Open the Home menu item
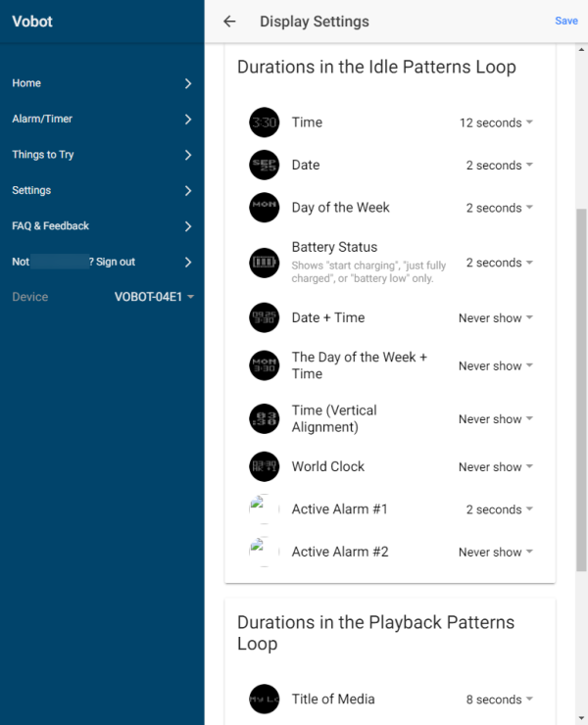This screenshot has width=588, height=725. coord(102,83)
